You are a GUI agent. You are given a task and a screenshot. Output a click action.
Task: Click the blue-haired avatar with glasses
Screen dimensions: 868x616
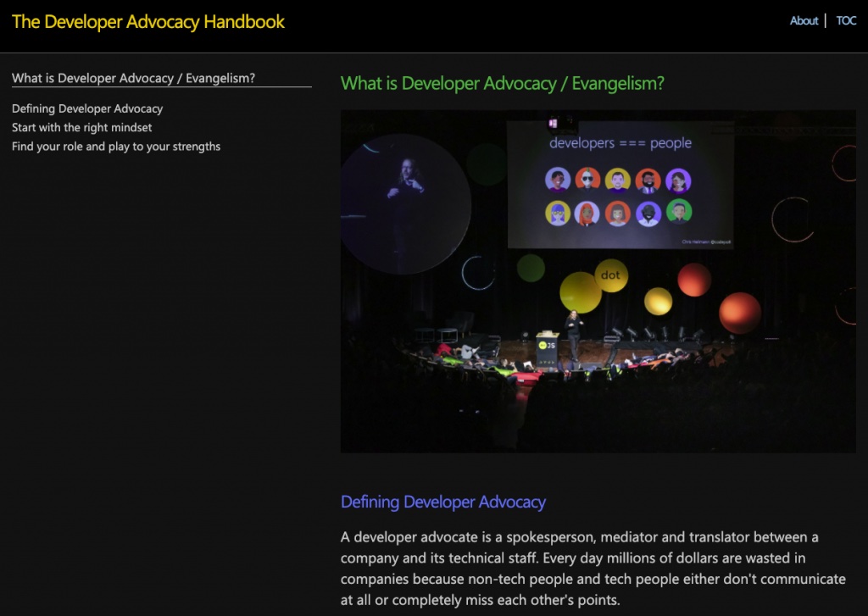click(558, 214)
